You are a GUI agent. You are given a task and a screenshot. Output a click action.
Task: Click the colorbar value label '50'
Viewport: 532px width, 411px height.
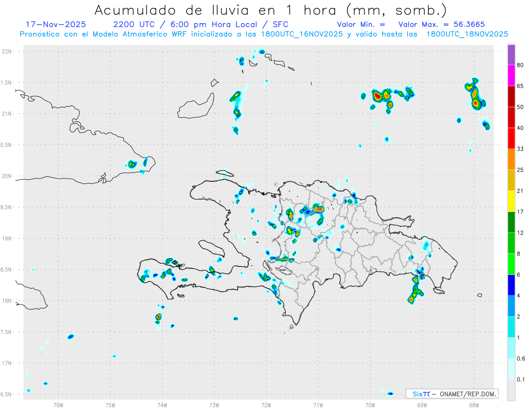pos(520,107)
